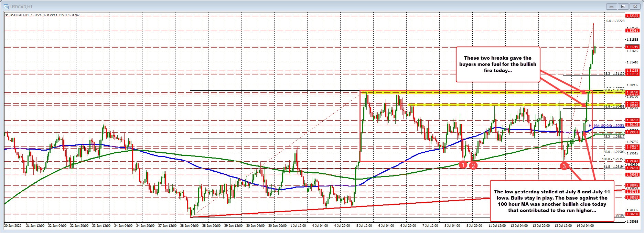Click the 61.8 - 1.30451 Fibonacci label
This screenshot has width=644, height=233.
(x=614, y=107)
